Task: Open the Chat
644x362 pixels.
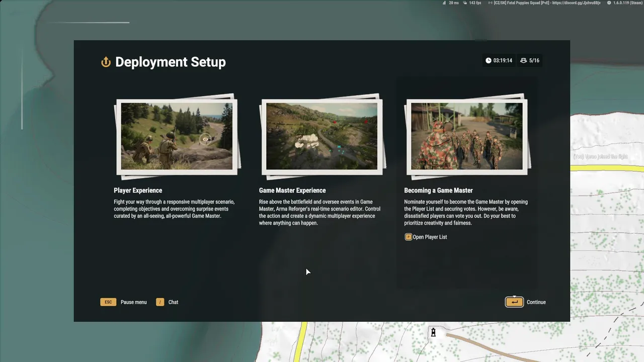Action: coord(173,302)
